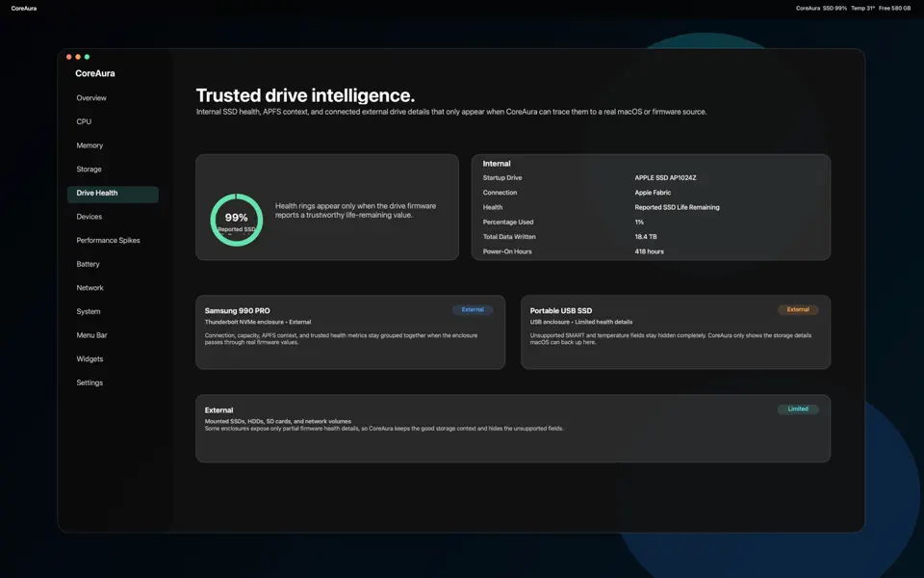This screenshot has width=924, height=578.
Task: Click the Startup Drive label
Action: 502,177
